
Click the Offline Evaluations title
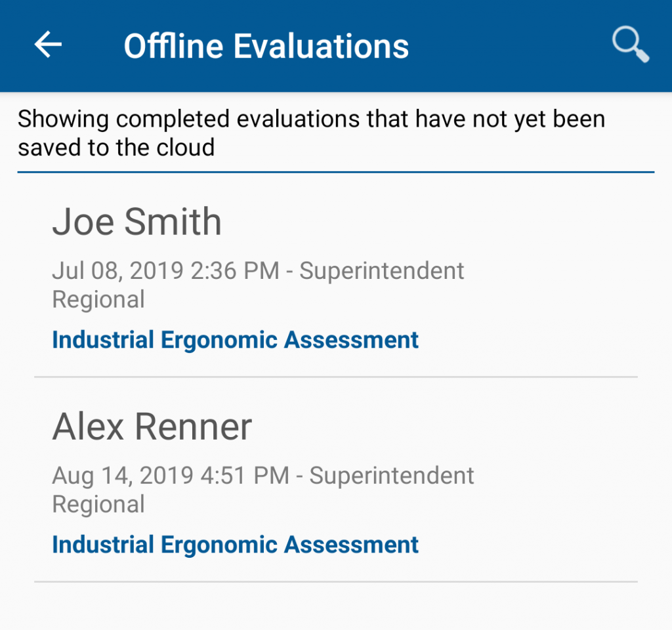tap(266, 45)
